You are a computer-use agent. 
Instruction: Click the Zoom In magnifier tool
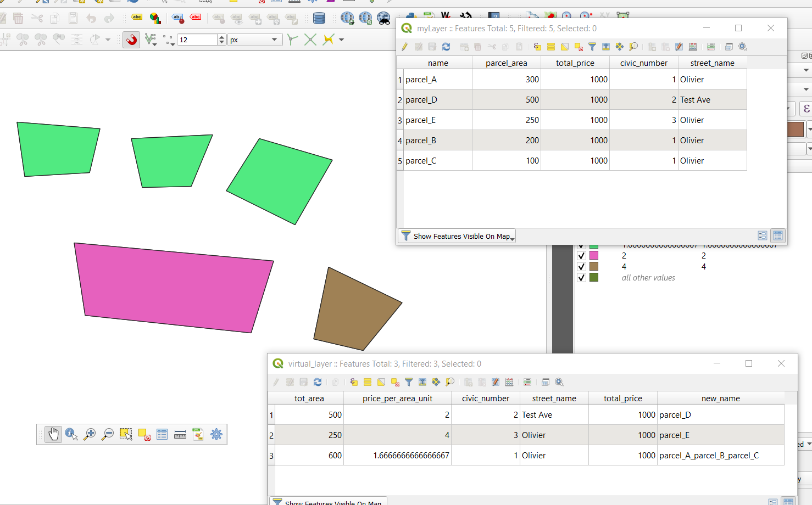[90, 434]
